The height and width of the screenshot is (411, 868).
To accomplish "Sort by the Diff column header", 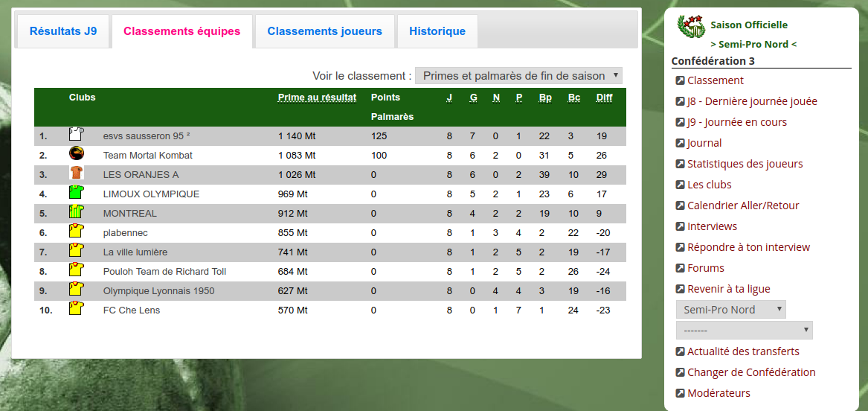I will (x=604, y=98).
